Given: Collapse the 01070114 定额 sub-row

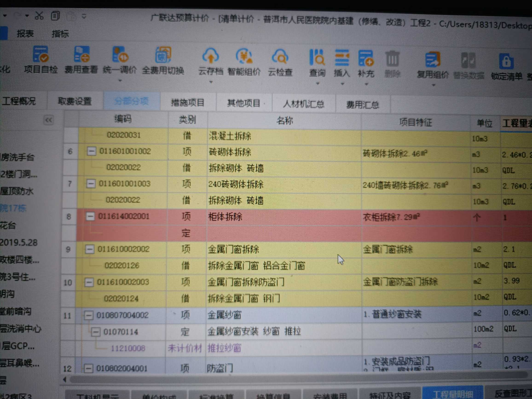Looking at the screenshot, I should [x=96, y=332].
